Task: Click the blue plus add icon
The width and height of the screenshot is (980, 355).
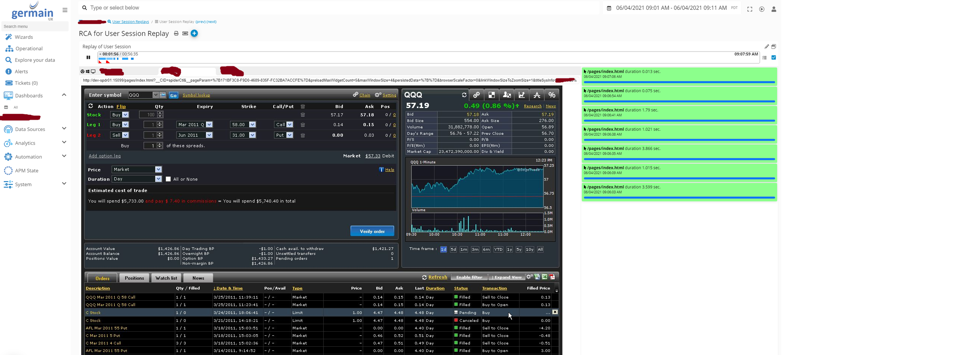Action: (194, 34)
